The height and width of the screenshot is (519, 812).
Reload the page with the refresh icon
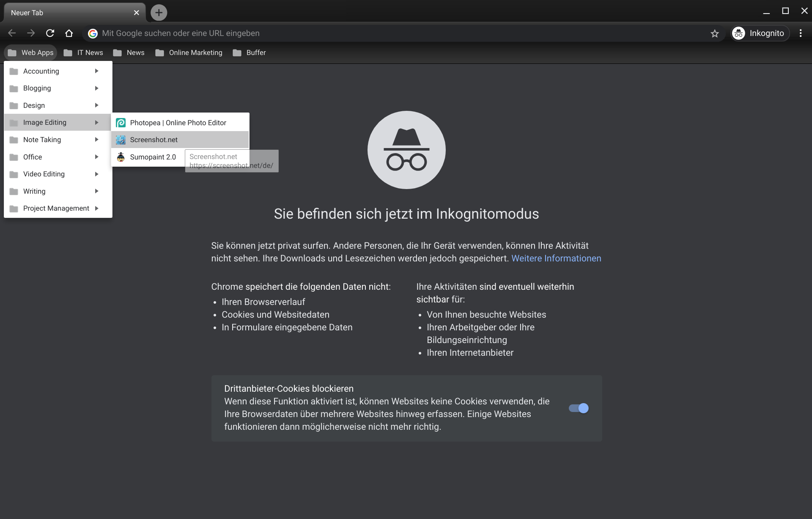[x=50, y=33]
